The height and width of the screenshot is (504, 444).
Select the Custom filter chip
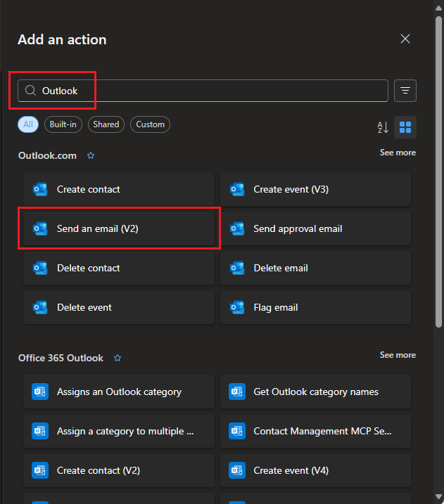(150, 124)
